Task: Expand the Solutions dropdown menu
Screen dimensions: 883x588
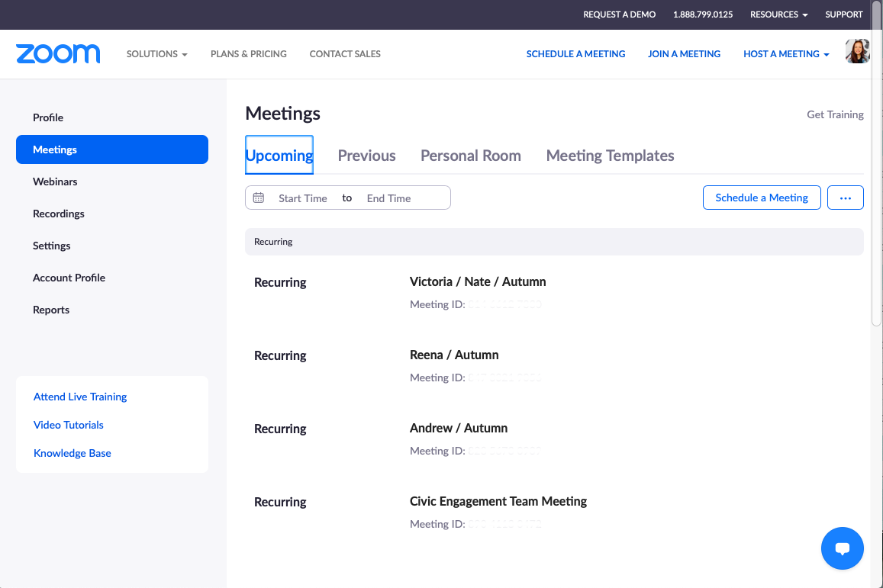Action: [x=156, y=54]
